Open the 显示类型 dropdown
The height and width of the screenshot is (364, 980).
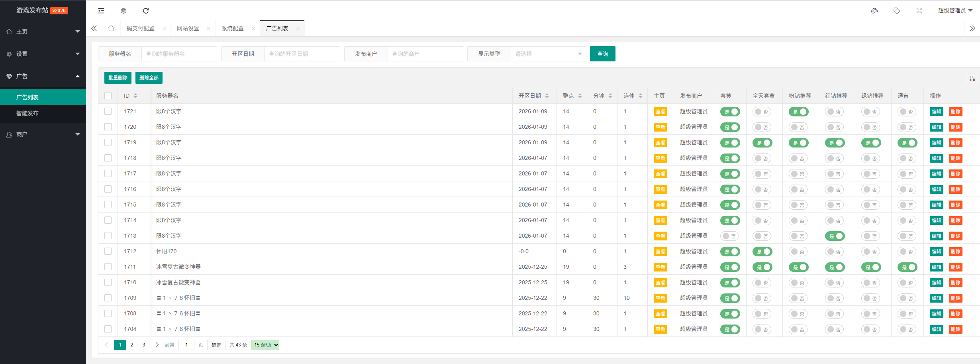coord(548,54)
